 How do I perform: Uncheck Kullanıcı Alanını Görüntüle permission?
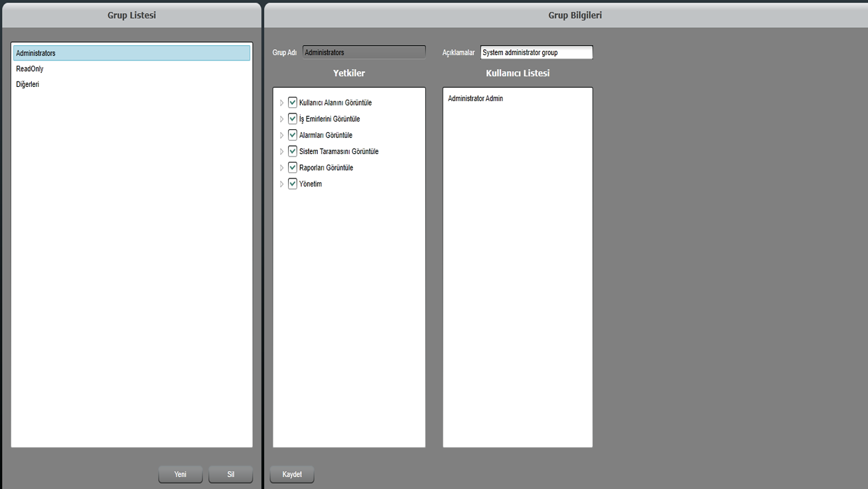click(293, 103)
